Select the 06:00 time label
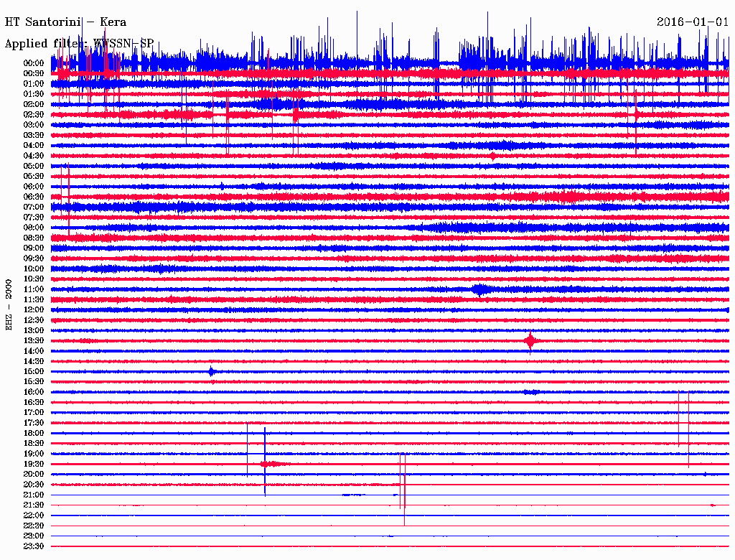 [x=34, y=186]
